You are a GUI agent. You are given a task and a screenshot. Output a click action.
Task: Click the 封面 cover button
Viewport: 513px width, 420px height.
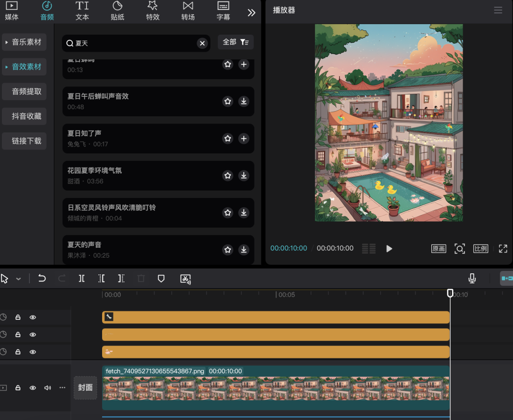pyautogui.click(x=85, y=387)
